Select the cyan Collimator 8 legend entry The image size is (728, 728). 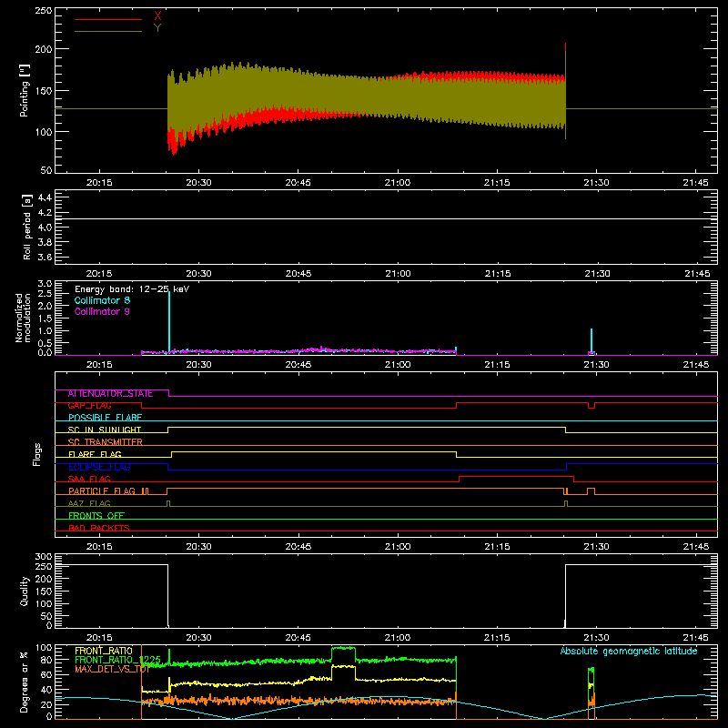(x=102, y=300)
